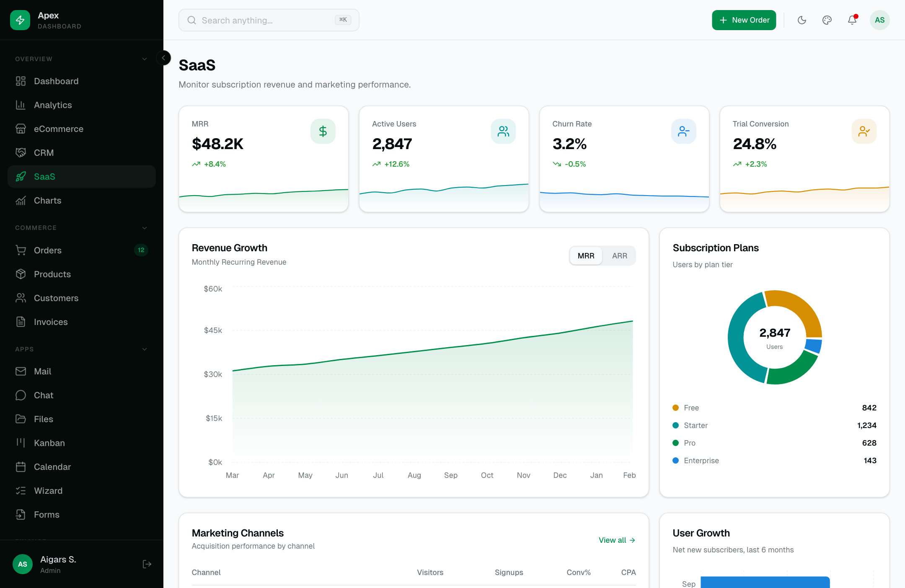Viewport: 905px width, 588px height.
Task: Click the blue Enterprise legend dot
Action: [675, 461]
